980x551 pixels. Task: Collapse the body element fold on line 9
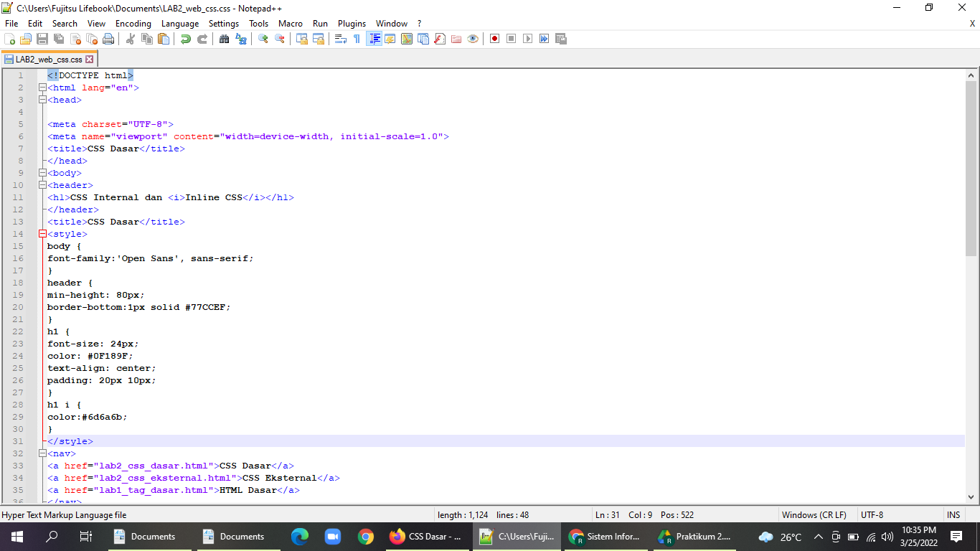point(42,172)
